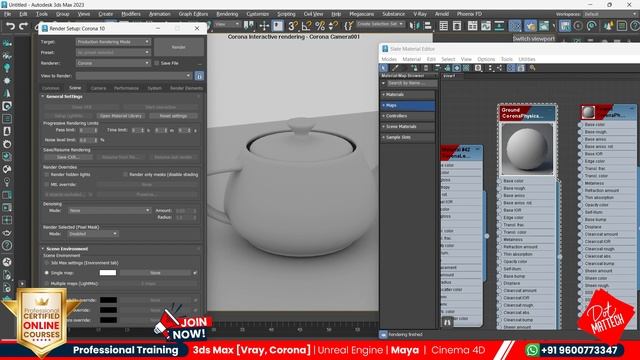640x360 pixels.
Task: Select 3ds Max settings environment radio
Action: (x=47, y=263)
